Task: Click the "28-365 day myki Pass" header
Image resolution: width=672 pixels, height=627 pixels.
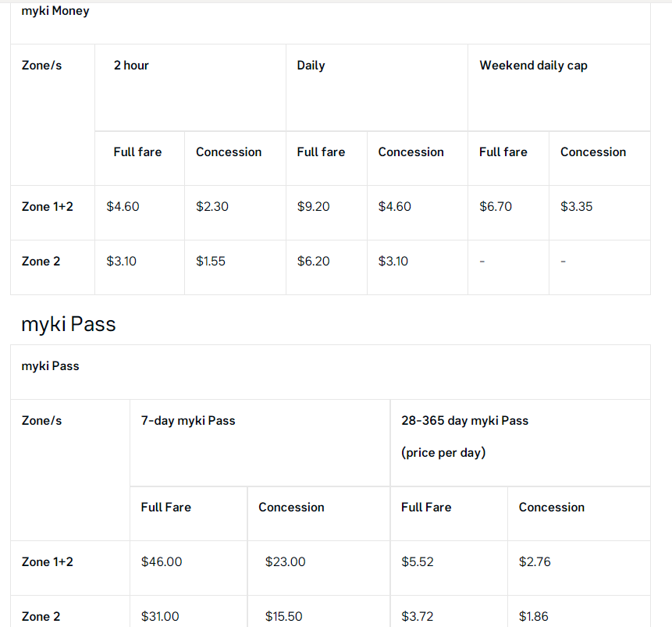Action: [464, 421]
